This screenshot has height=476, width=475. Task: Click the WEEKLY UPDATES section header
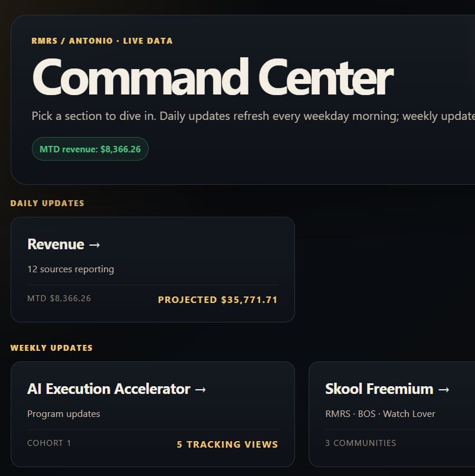(51, 348)
